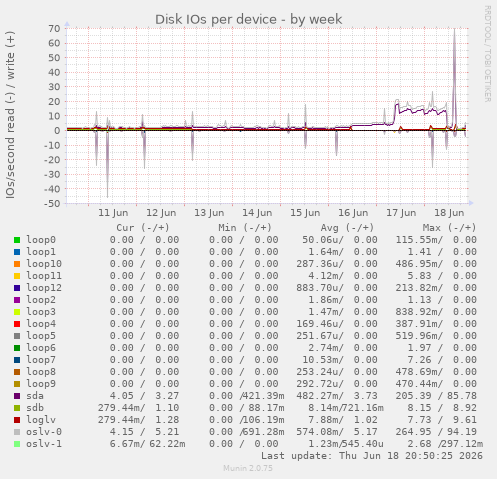This screenshot has width=497, height=479.
Task: Select the sdb legend label
Action: (35, 408)
